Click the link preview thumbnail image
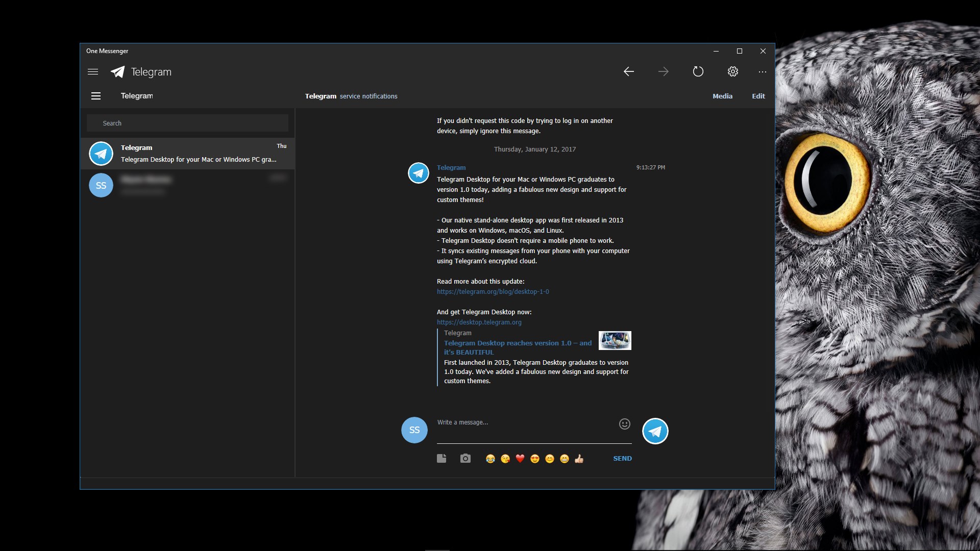Image resolution: width=980 pixels, height=551 pixels. pos(615,340)
